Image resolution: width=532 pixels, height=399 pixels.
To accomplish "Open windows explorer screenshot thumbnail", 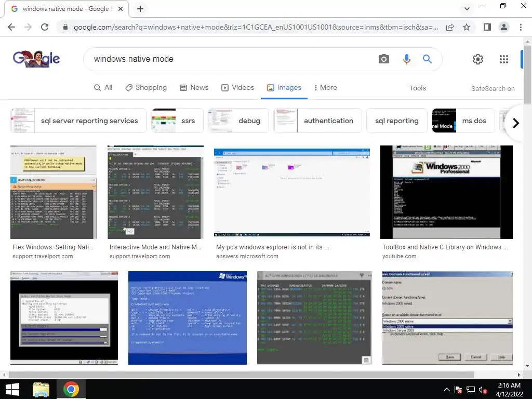I will coord(292,192).
